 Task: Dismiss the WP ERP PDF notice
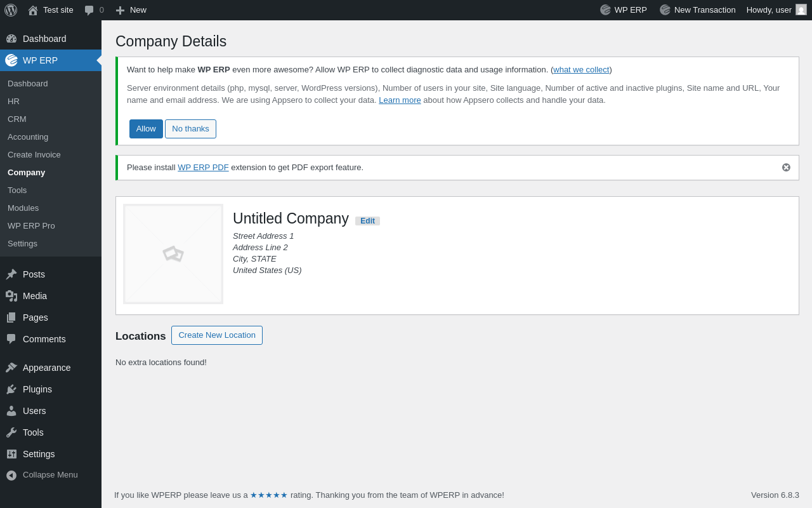pos(786,168)
